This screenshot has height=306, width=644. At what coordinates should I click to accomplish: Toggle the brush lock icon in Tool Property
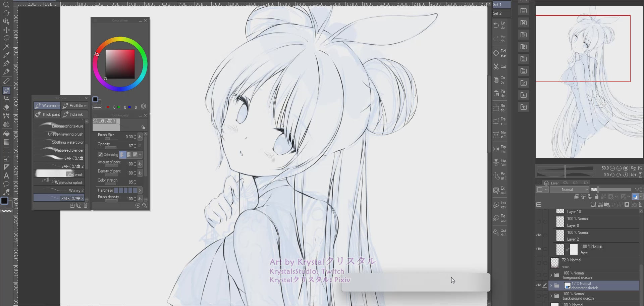pyautogui.click(x=143, y=127)
